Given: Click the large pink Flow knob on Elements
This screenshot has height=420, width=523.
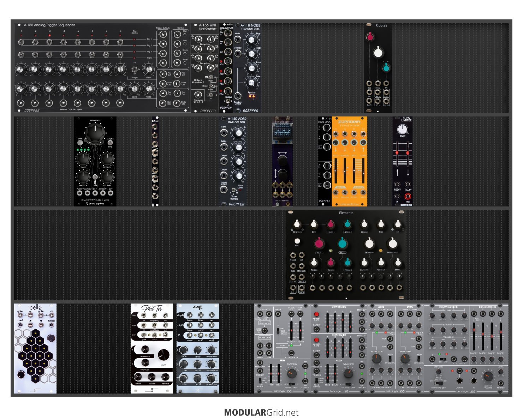Looking at the screenshot, I should (319, 244).
